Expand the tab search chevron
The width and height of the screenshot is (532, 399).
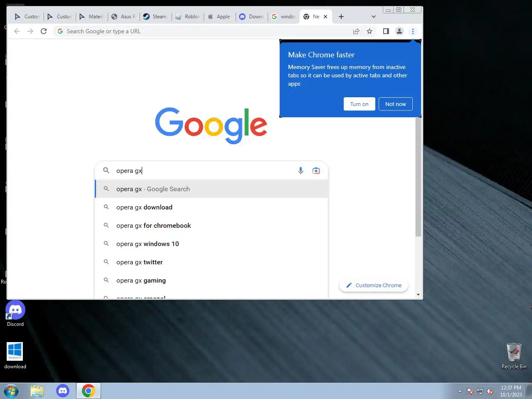point(374,17)
